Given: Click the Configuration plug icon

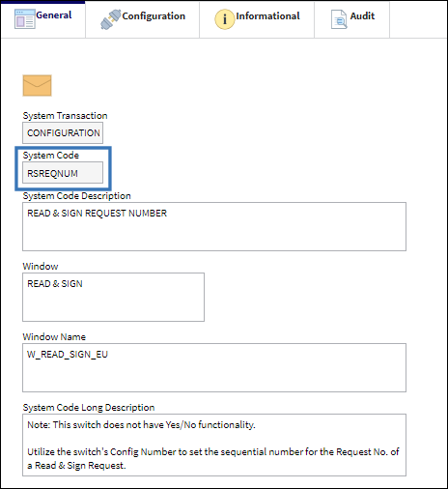Looking at the screenshot, I should click(110, 19).
